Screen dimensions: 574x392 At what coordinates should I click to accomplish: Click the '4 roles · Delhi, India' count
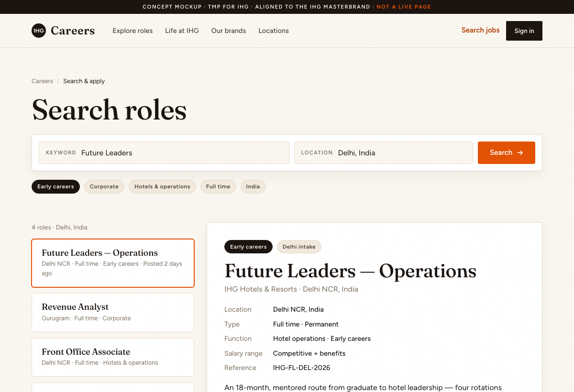click(59, 228)
